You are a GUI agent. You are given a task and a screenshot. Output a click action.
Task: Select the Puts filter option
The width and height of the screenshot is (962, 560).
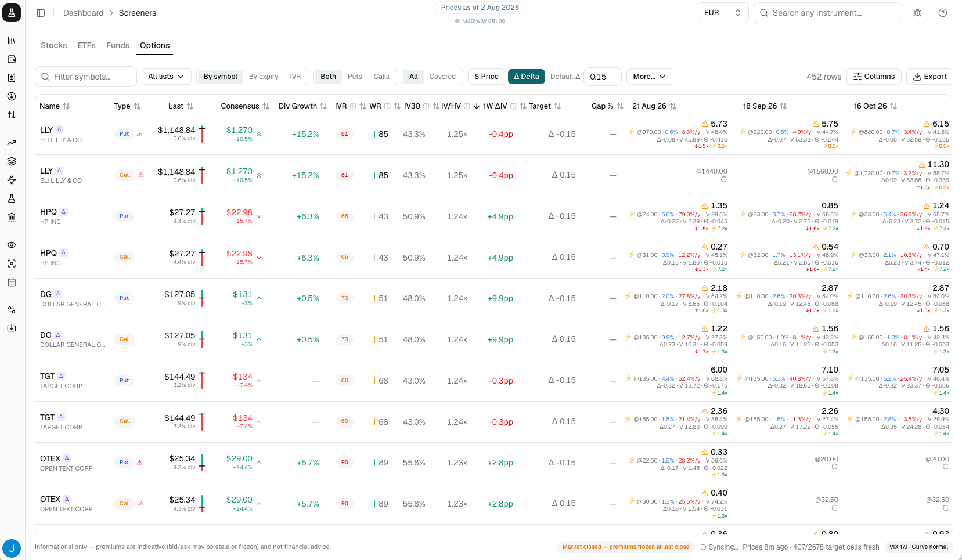[355, 77]
